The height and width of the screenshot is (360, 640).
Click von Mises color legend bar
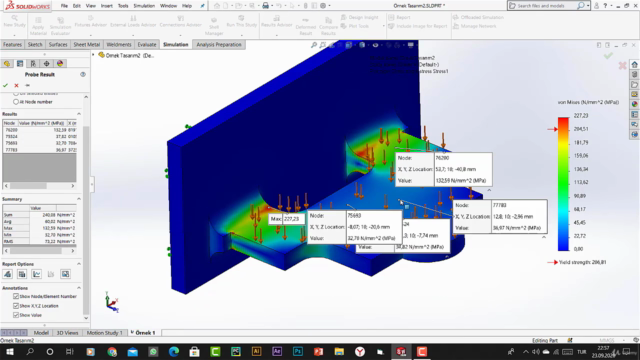[563, 184]
